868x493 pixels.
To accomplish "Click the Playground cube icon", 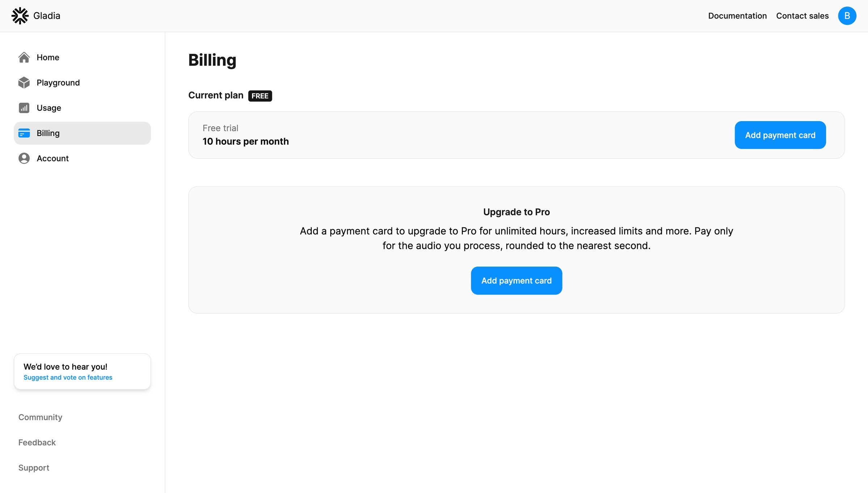I will click(24, 82).
